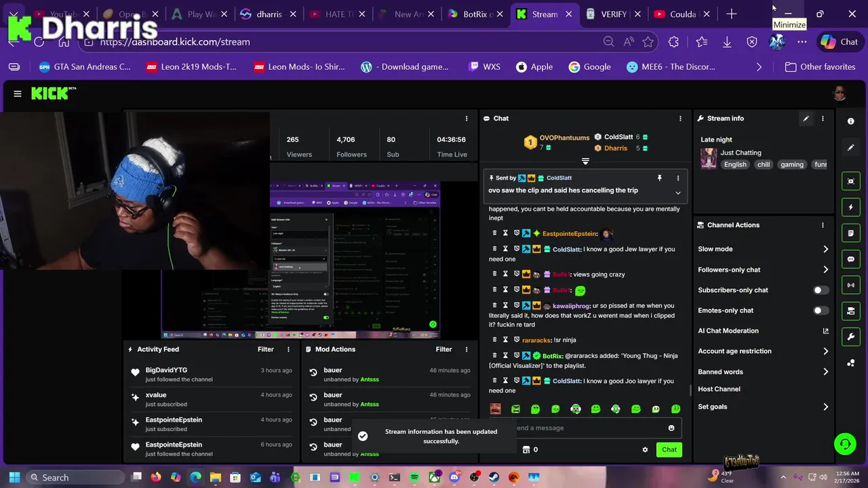Image resolution: width=868 pixels, height=488 pixels.
Task: Open Spotify from the taskbar
Action: tap(414, 478)
